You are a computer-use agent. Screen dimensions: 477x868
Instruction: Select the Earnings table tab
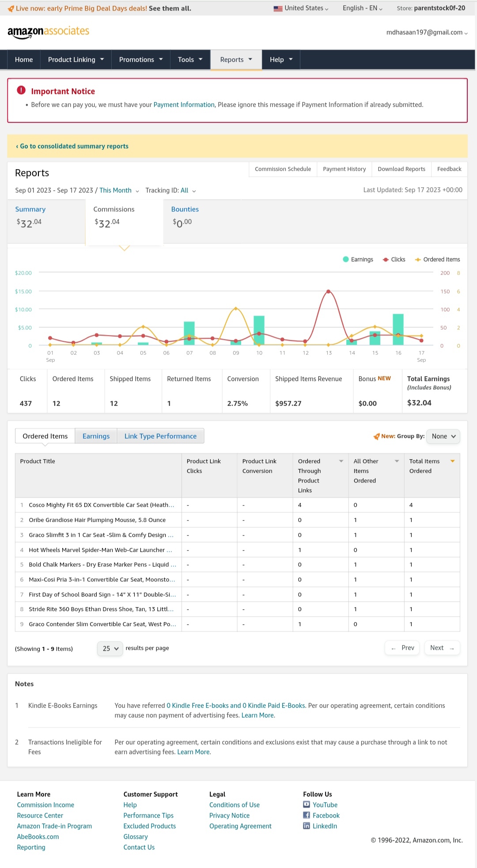[96, 436]
